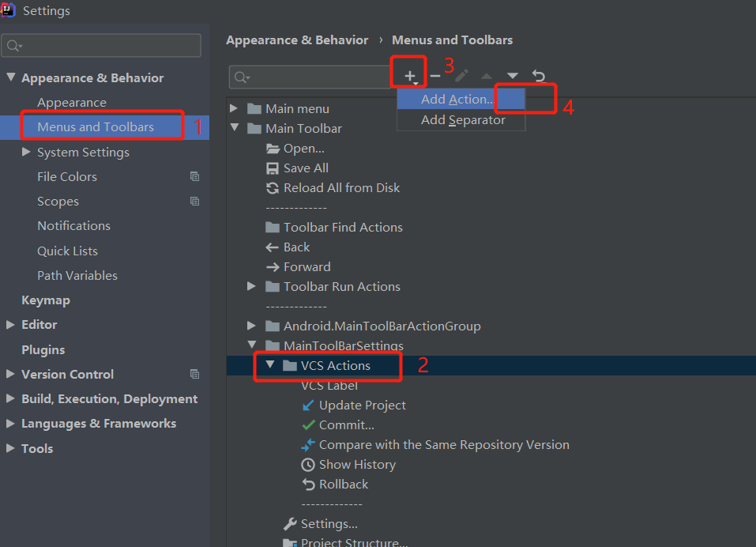Select the Edit pencil icon
This screenshot has width=756, height=547.
pyautogui.click(x=461, y=77)
